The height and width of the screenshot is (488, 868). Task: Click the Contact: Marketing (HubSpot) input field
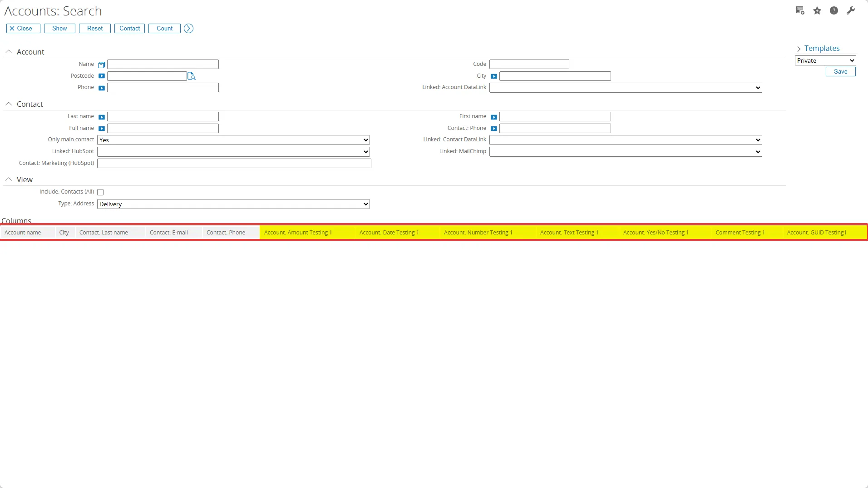[234, 164]
